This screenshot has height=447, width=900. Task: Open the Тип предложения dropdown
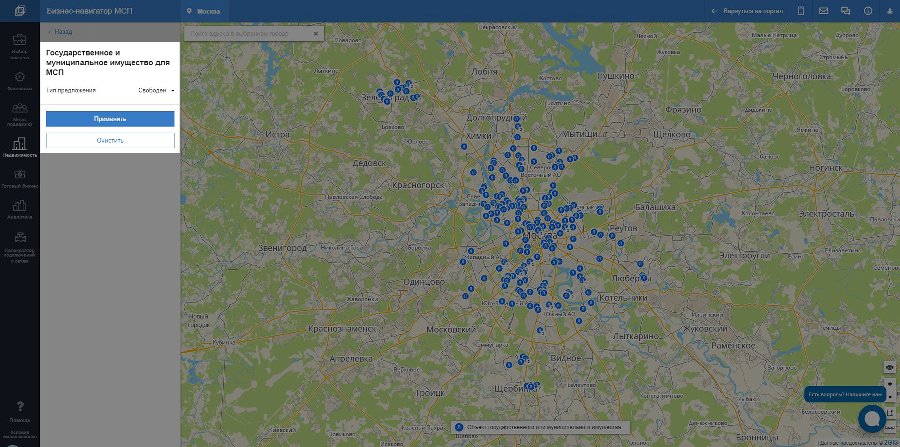pyautogui.click(x=156, y=91)
